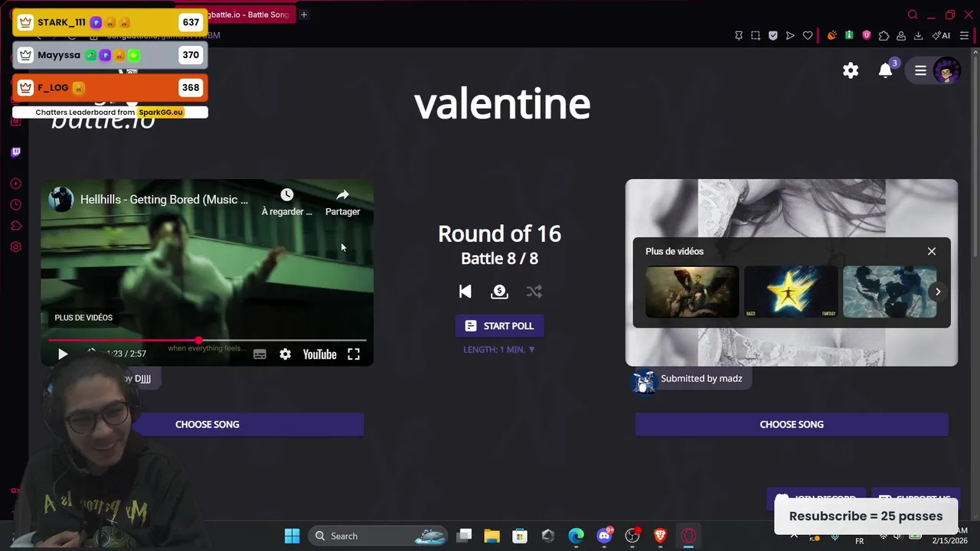Image resolution: width=980 pixels, height=551 pixels.
Task: Open the notifications bell with badge 3
Action: click(x=886, y=70)
